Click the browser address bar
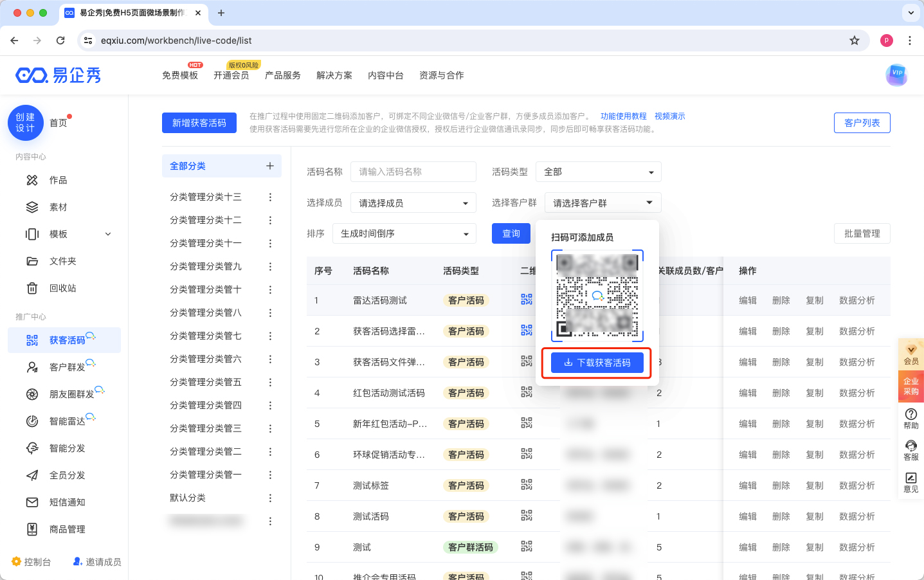 [x=473, y=41]
